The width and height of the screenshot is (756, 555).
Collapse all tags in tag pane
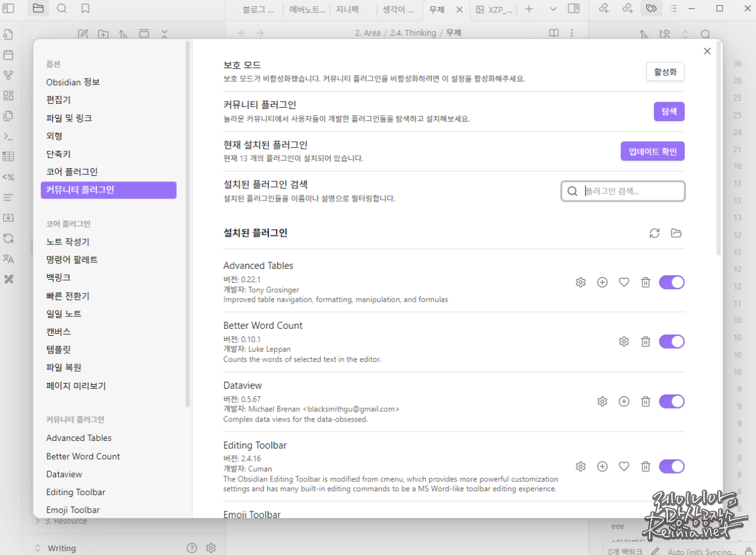685,35
